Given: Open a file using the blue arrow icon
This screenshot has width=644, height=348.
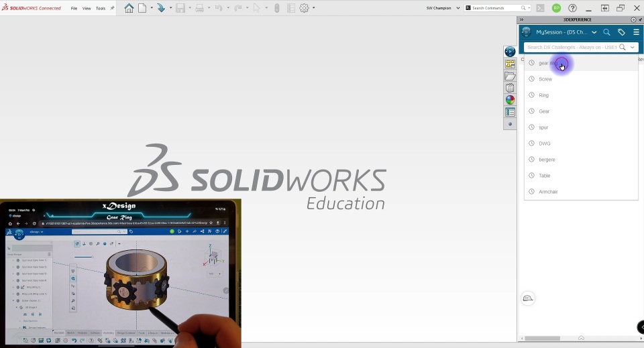Looking at the screenshot, I should coord(161,8).
